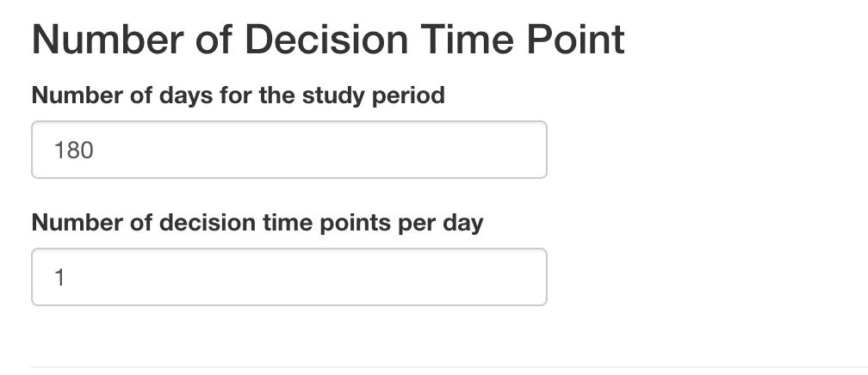
Task: Click the "Number of Decision Time Point" heading
Action: pos(328,40)
